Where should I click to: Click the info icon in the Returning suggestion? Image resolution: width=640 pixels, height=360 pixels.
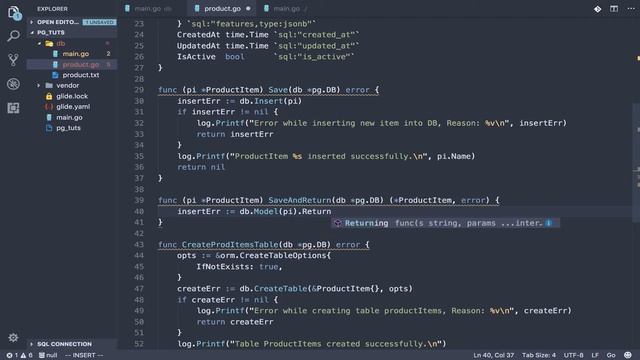tap(549, 223)
